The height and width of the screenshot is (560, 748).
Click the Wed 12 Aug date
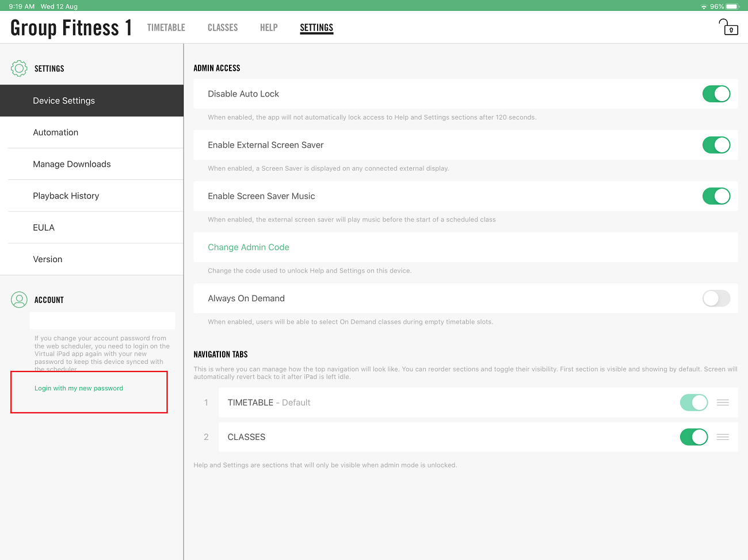click(59, 6)
